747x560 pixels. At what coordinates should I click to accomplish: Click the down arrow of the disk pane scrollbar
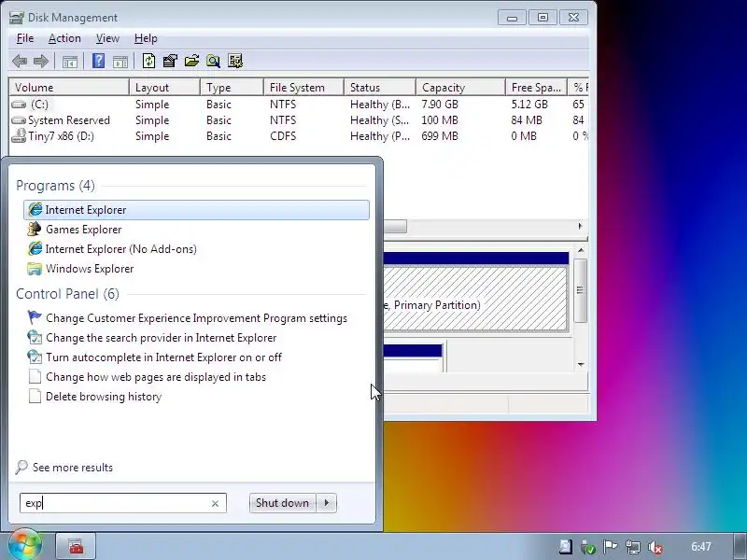pos(581,365)
